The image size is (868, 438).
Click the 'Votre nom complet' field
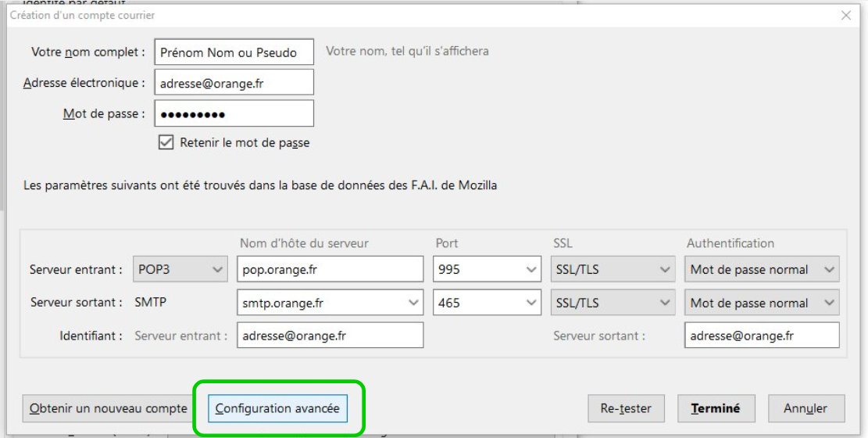pyautogui.click(x=234, y=52)
